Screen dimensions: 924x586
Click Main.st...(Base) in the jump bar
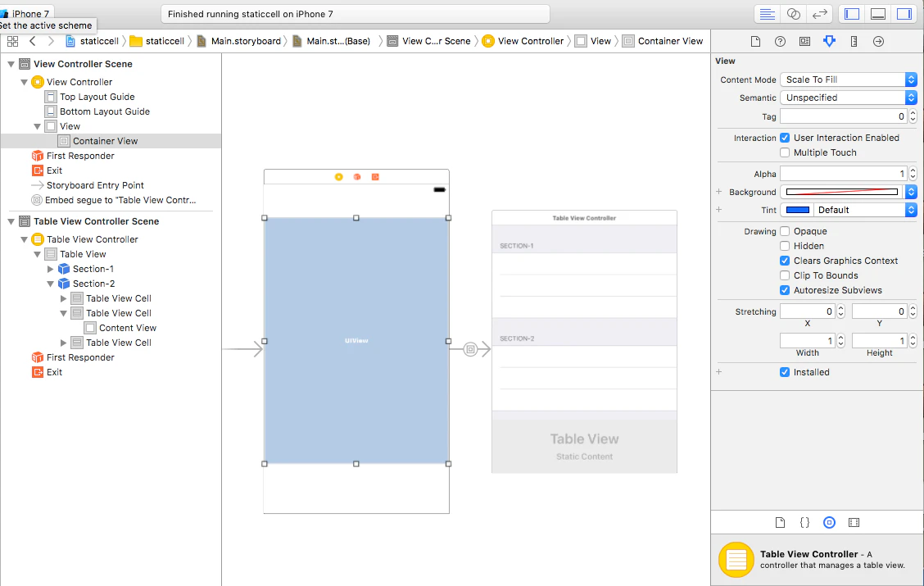click(331, 41)
